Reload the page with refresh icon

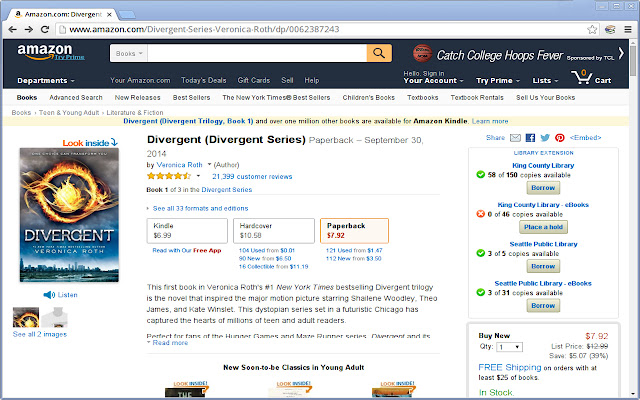pyautogui.click(x=45, y=29)
